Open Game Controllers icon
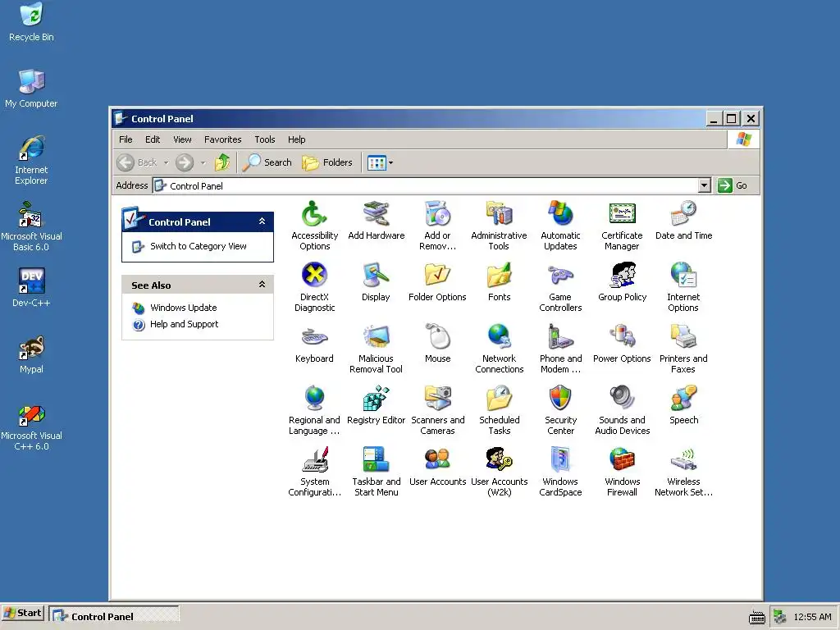 560,276
